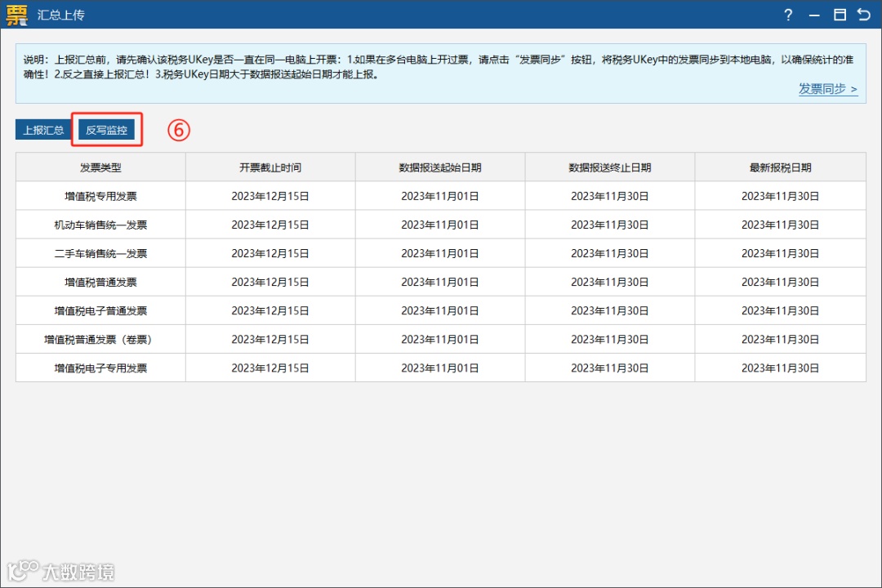Click the 票 application logo icon
The width and height of the screenshot is (882, 588).
click(x=16, y=15)
